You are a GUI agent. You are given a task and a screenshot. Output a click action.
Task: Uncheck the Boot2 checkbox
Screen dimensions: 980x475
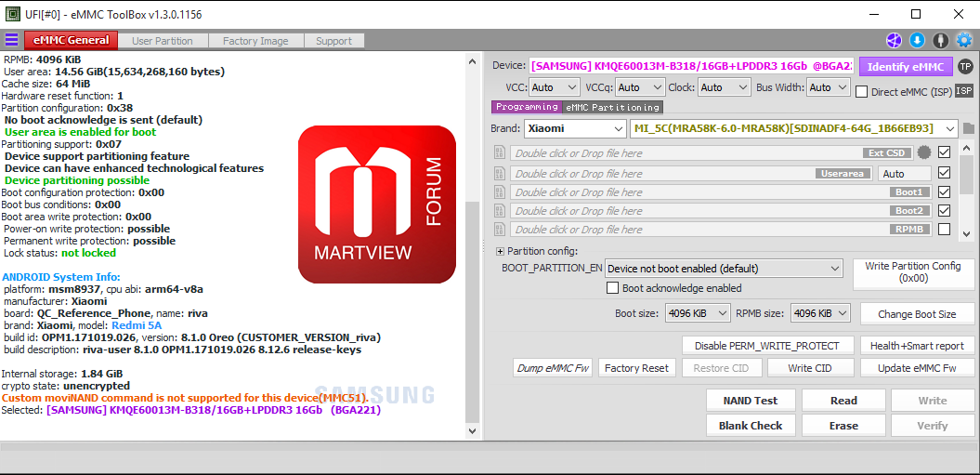click(x=944, y=210)
